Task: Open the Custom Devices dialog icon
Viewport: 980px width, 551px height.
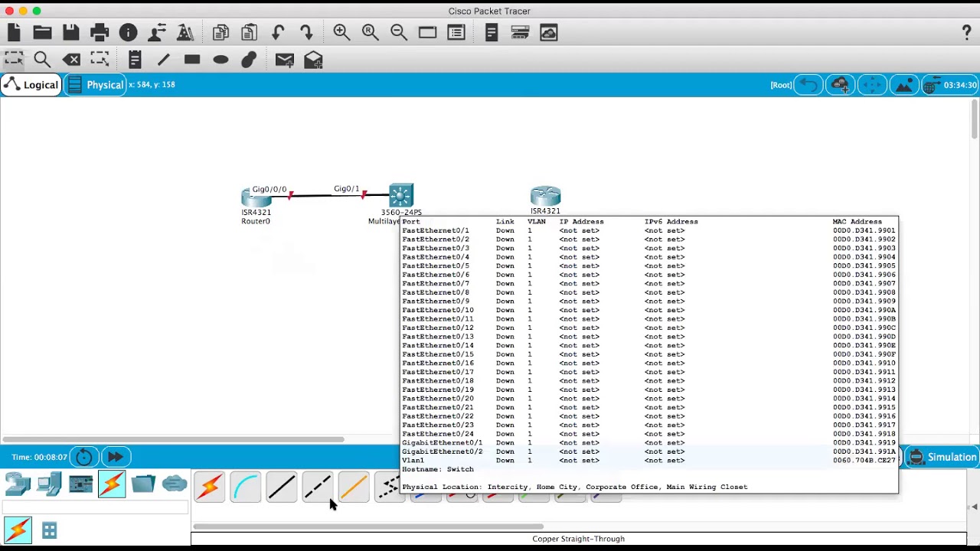Action: click(x=456, y=32)
